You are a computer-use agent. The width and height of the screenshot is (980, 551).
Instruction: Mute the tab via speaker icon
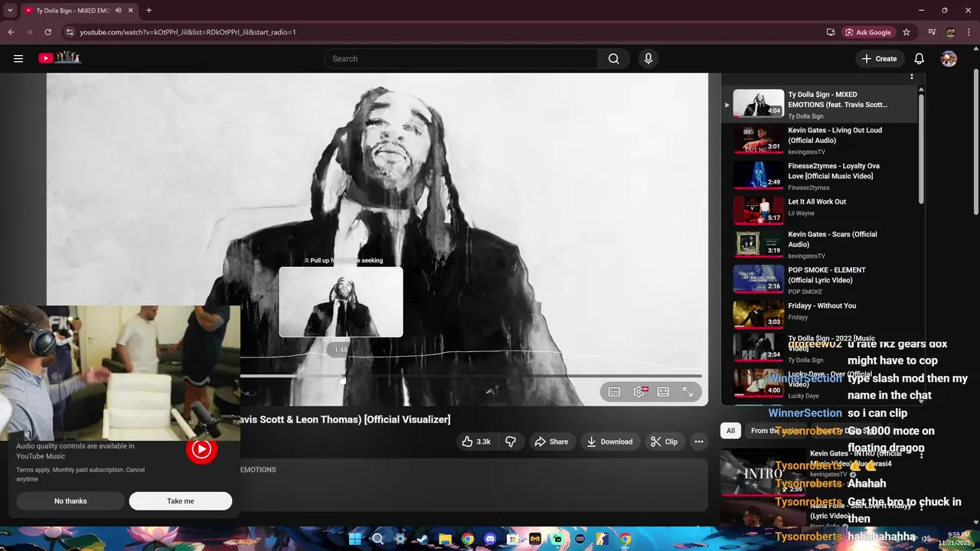click(x=118, y=11)
